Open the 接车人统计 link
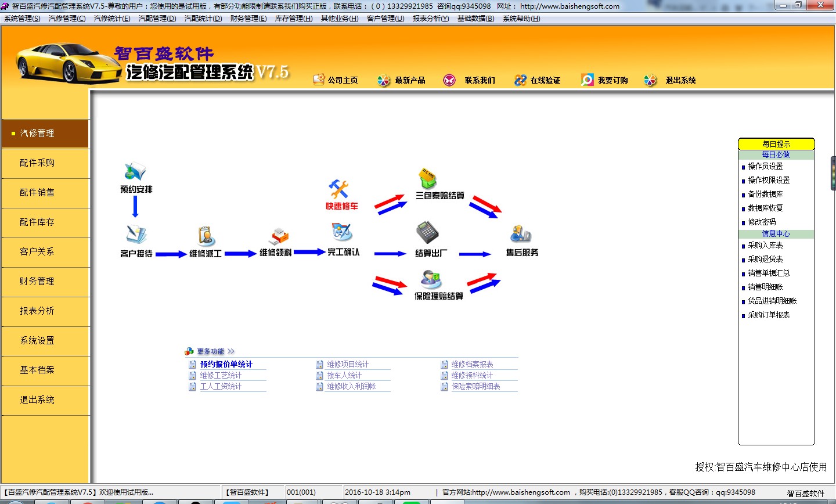The width and height of the screenshot is (836, 504). pos(344,376)
